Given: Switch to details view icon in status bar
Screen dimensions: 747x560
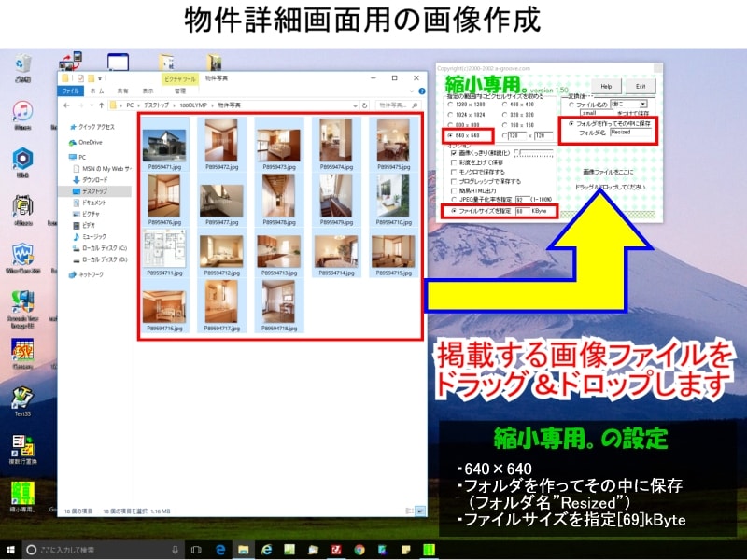Looking at the screenshot, I should coord(409,511).
